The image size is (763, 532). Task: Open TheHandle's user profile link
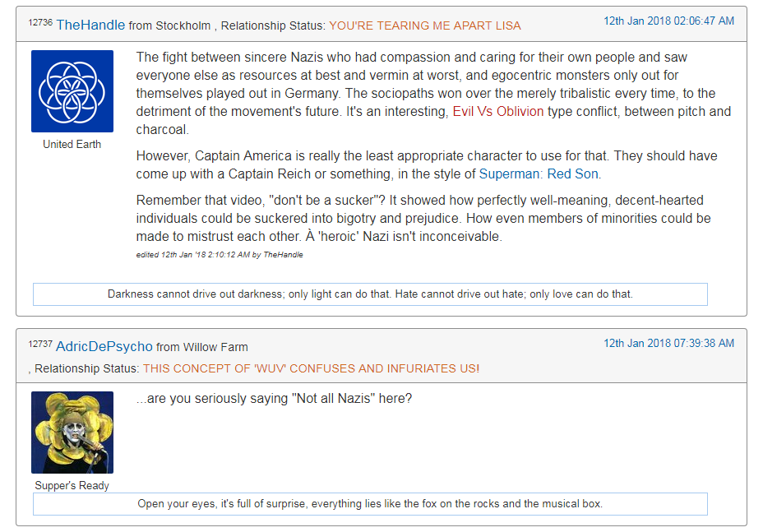click(x=90, y=25)
